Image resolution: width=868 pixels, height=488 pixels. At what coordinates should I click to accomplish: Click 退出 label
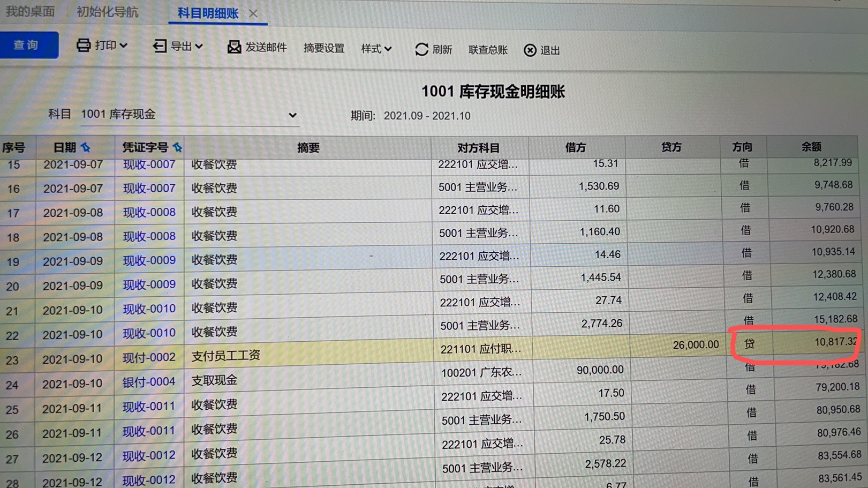pos(550,50)
